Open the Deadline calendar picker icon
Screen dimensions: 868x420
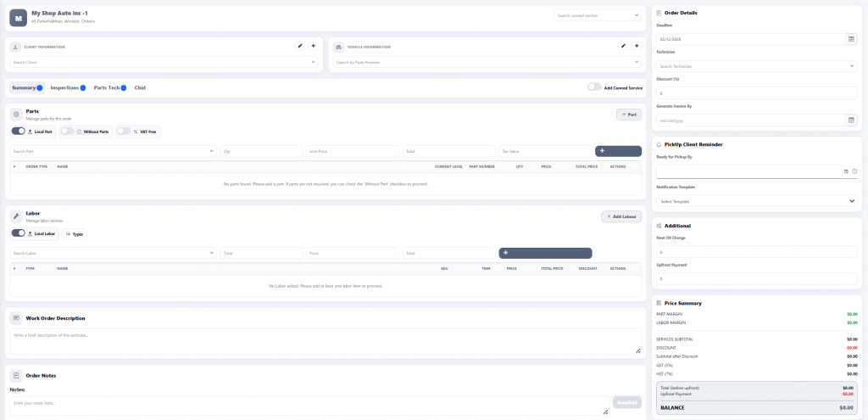851,39
